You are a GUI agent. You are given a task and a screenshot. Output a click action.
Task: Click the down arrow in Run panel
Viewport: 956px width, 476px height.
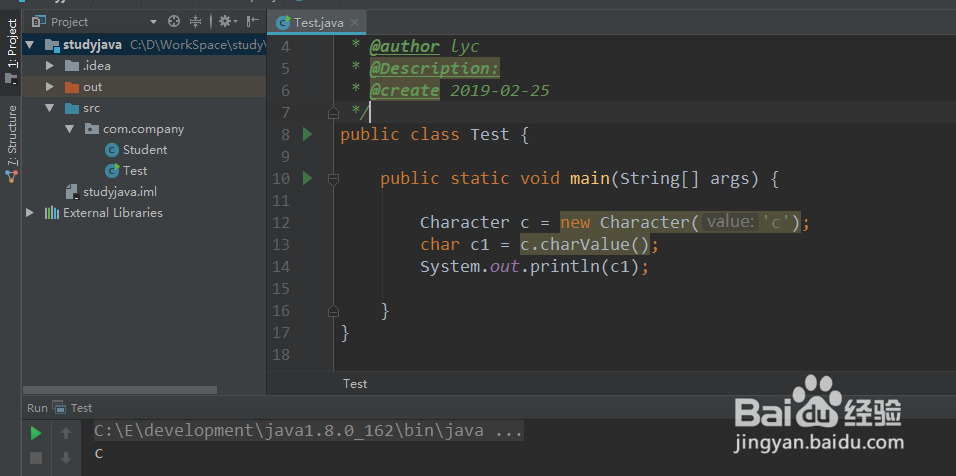pos(66,458)
